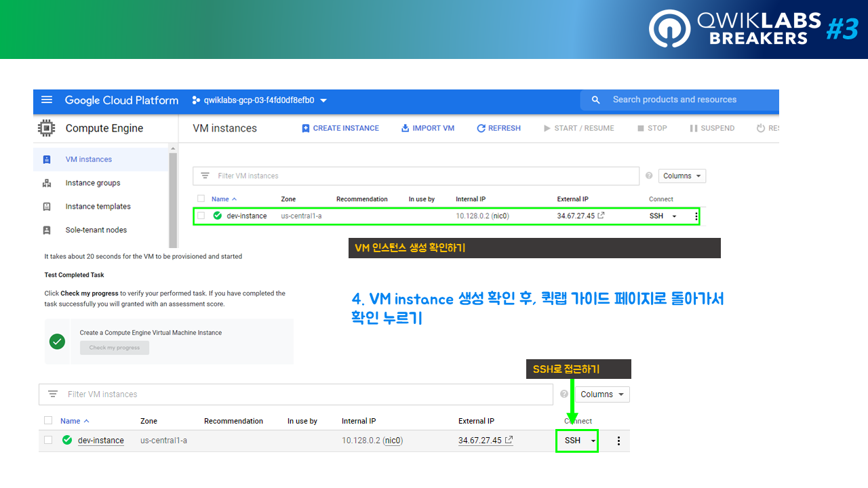
Task: Click lower table Internal IP header
Action: click(359, 421)
